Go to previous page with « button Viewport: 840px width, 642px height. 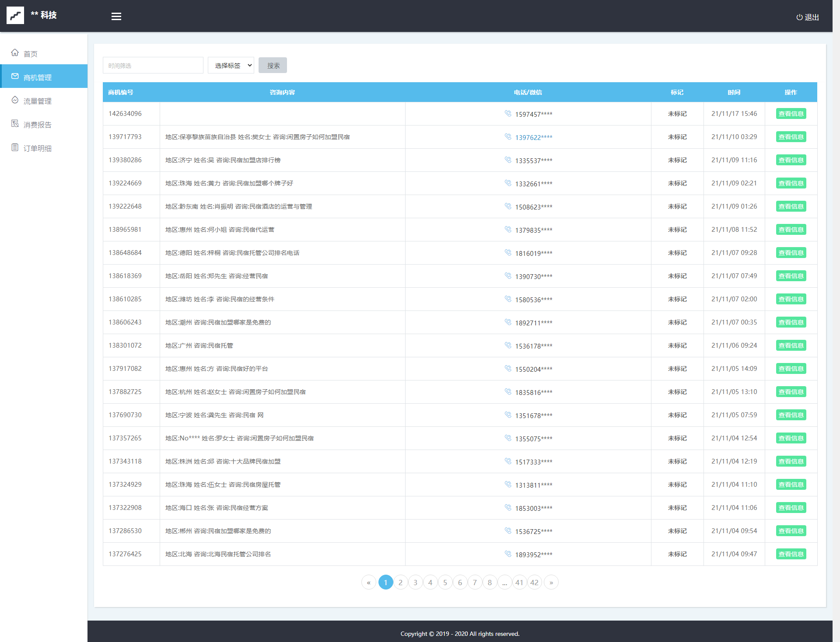pos(369,582)
